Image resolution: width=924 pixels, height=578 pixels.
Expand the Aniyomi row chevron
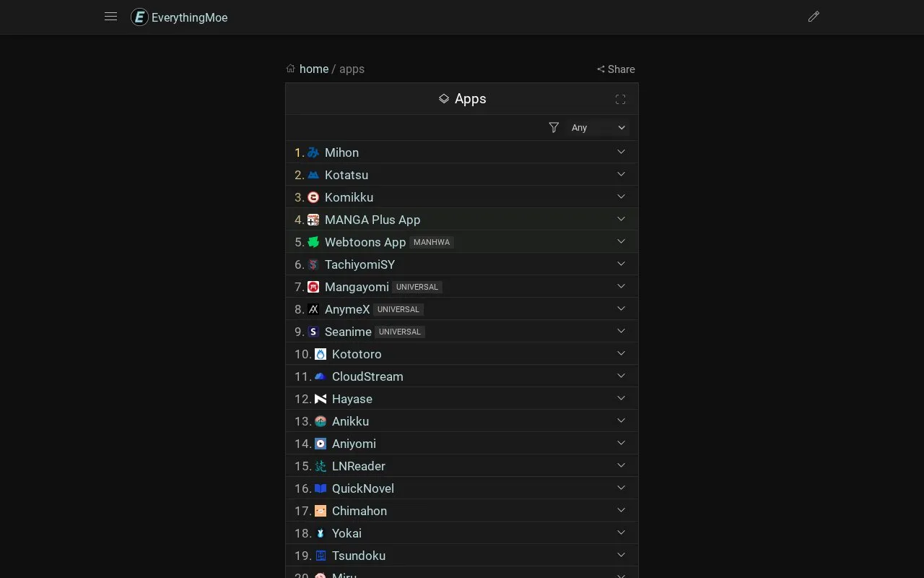tap(621, 443)
